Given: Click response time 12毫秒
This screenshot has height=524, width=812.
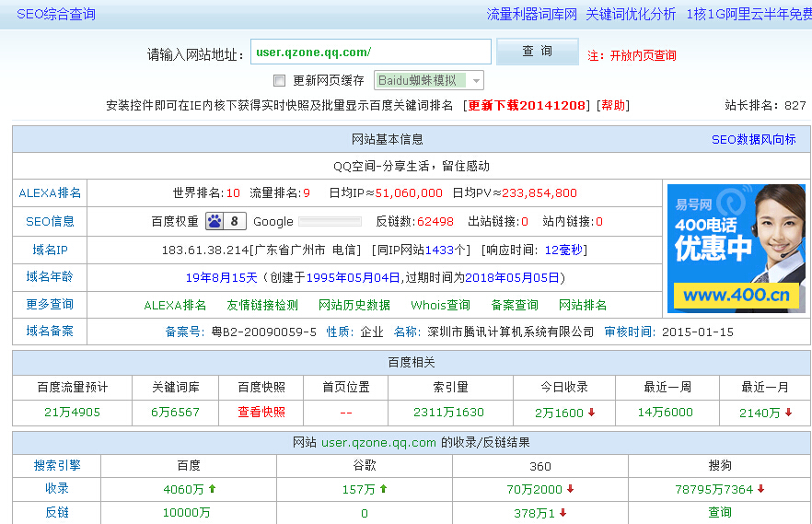Looking at the screenshot, I should tap(563, 250).
